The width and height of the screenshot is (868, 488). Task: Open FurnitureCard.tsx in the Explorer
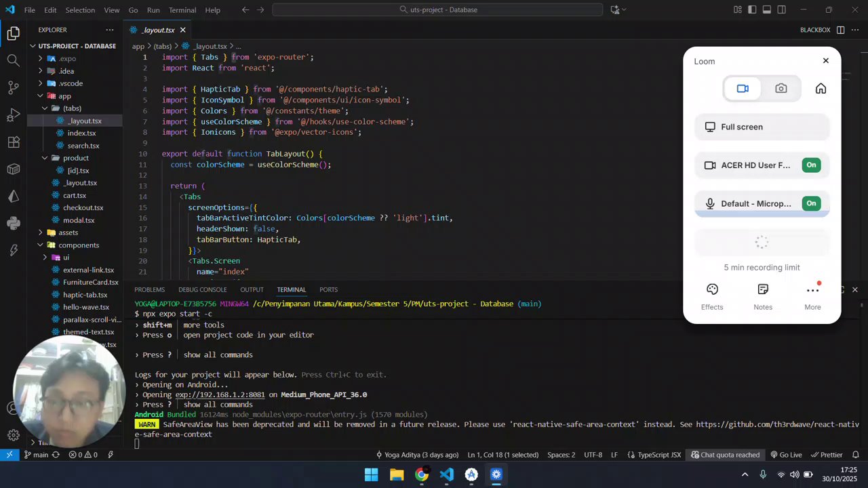90,282
